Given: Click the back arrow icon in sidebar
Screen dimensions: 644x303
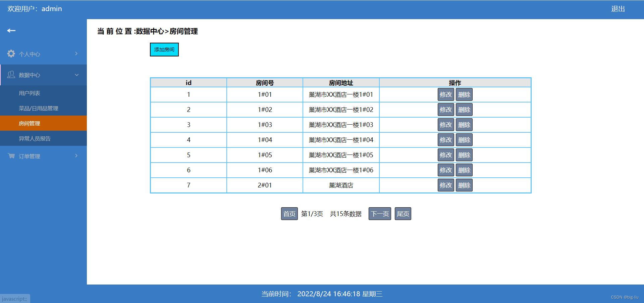Looking at the screenshot, I should (11, 31).
